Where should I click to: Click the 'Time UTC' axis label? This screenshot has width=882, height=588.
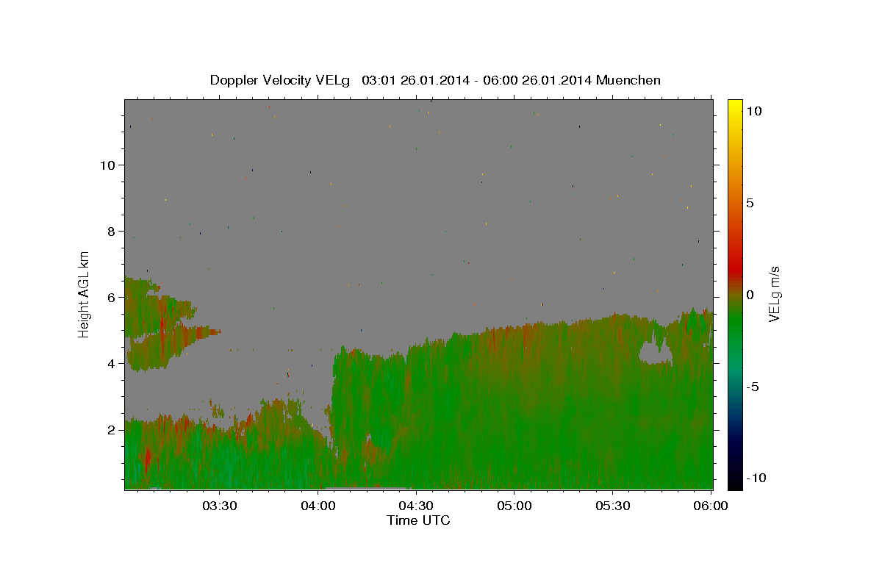tap(418, 520)
